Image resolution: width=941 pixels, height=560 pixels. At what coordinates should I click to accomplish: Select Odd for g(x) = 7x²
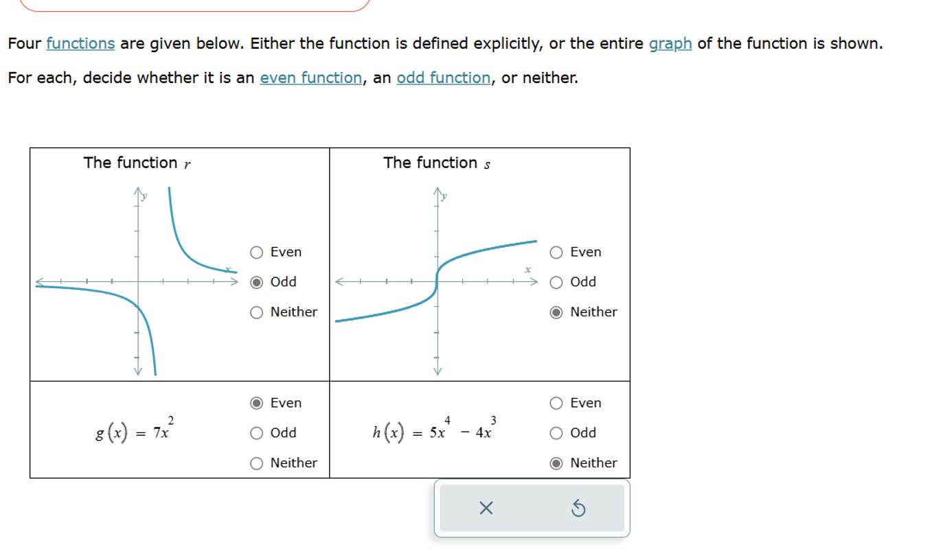pyautogui.click(x=256, y=433)
